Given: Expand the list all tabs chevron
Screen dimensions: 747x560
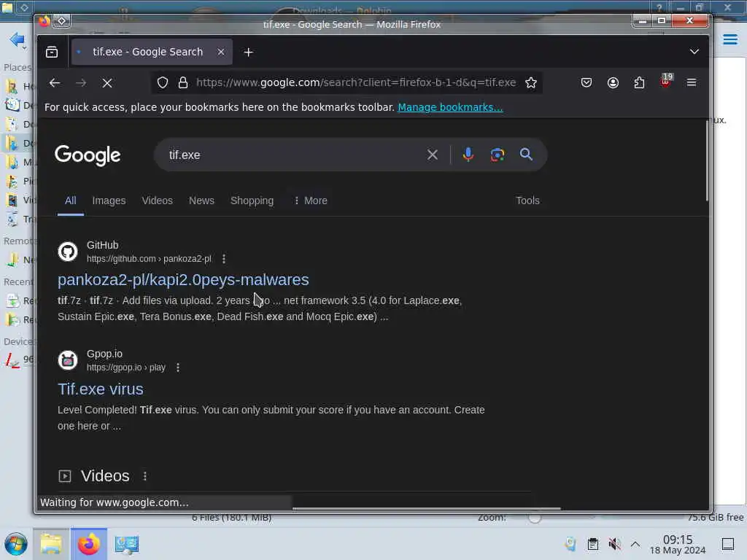Looking at the screenshot, I should click(x=694, y=52).
